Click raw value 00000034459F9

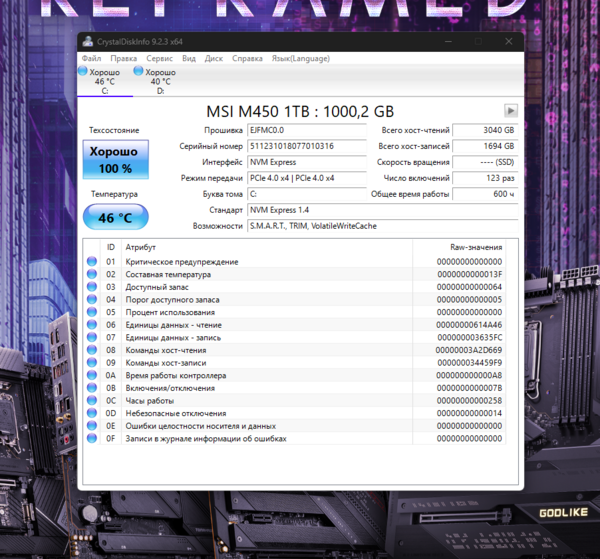pyautogui.click(x=470, y=363)
